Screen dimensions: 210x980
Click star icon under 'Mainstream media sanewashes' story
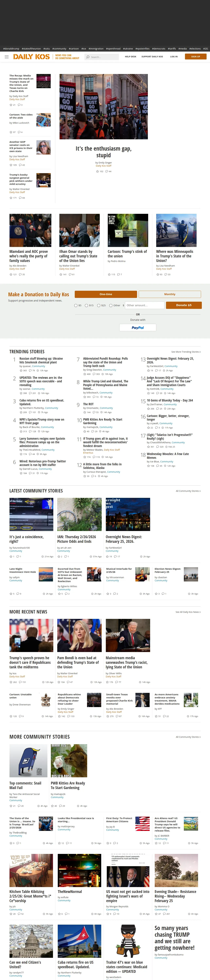[x=107, y=682]
